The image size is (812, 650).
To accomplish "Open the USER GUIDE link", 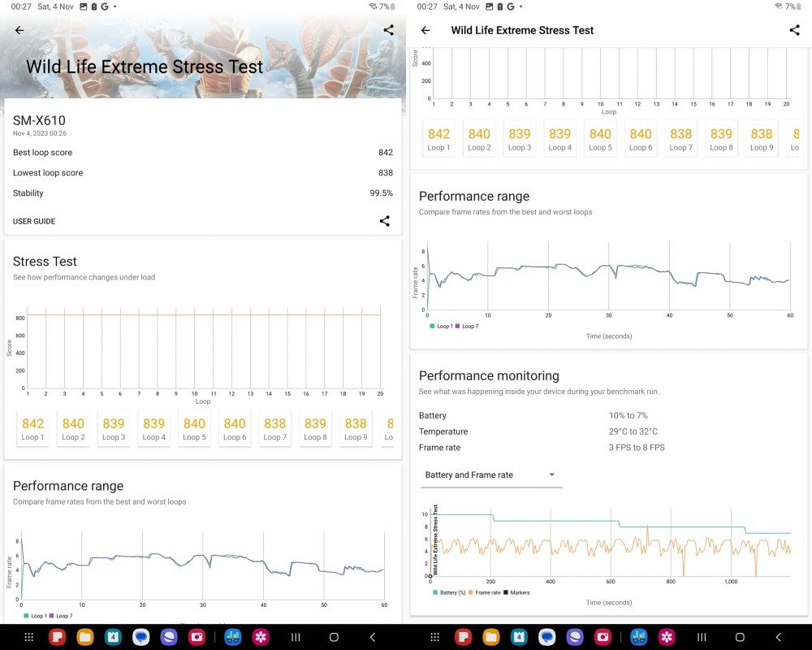I will coord(34,221).
